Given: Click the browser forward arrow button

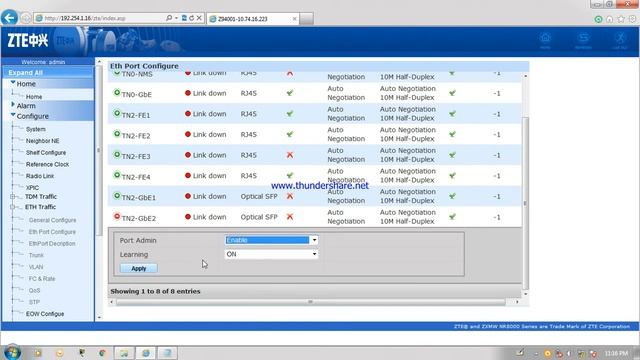Looking at the screenshot, I should coord(26,18).
